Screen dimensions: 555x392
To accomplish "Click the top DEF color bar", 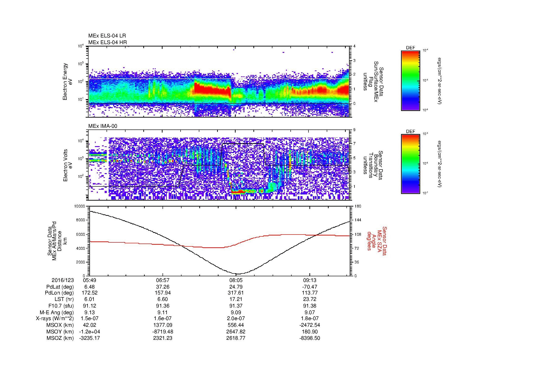I will tap(410, 80).
